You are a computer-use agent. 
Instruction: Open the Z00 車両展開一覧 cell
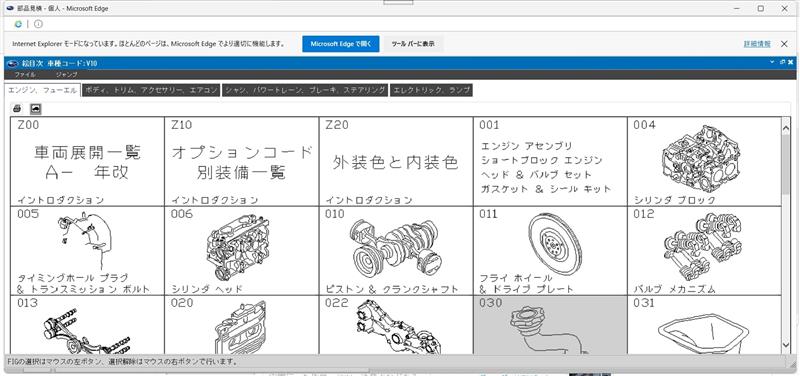[87, 162]
